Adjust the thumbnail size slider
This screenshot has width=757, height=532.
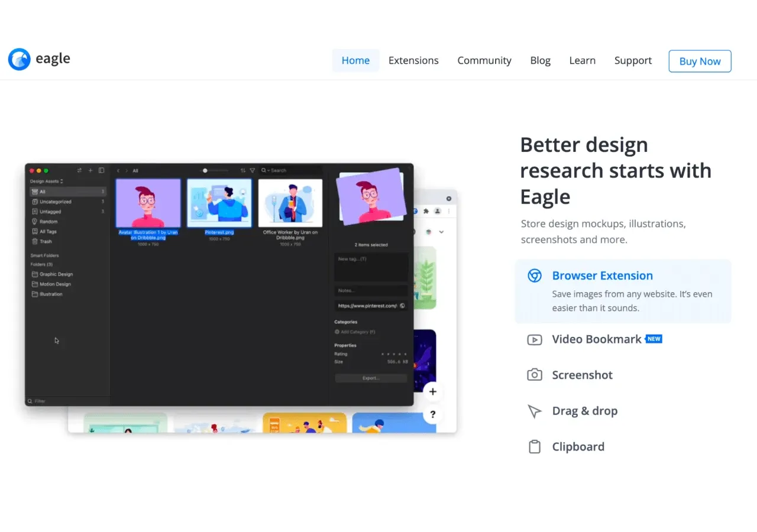214,170
